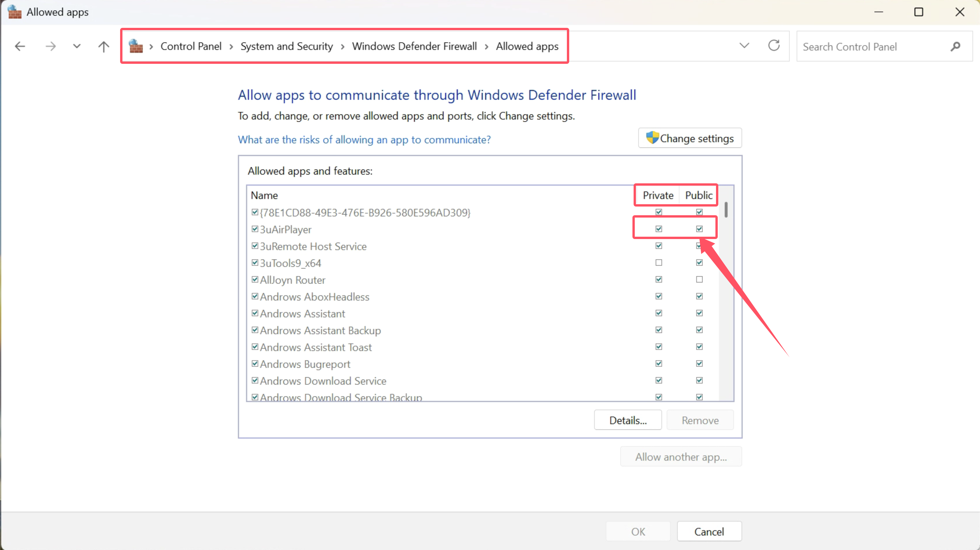The width and height of the screenshot is (980, 550).
Task: Toggle the Private checkbox for 3uRemote Host Service
Action: pyautogui.click(x=659, y=246)
